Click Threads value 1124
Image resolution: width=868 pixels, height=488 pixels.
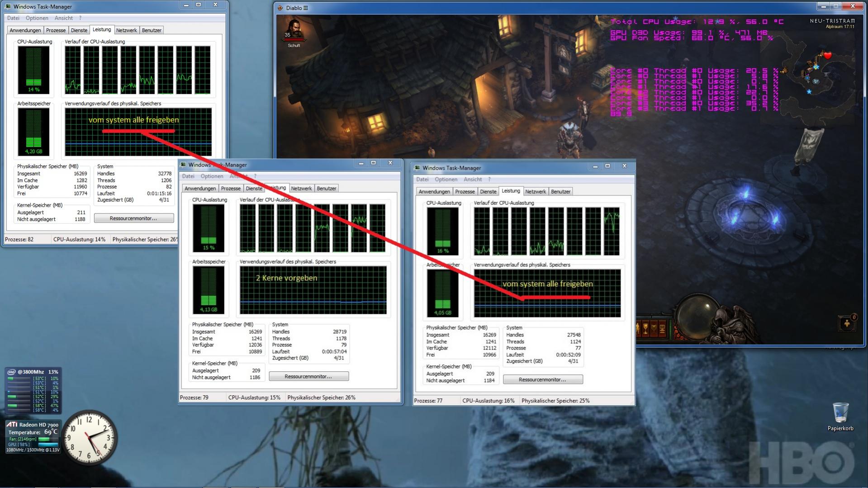tap(575, 341)
